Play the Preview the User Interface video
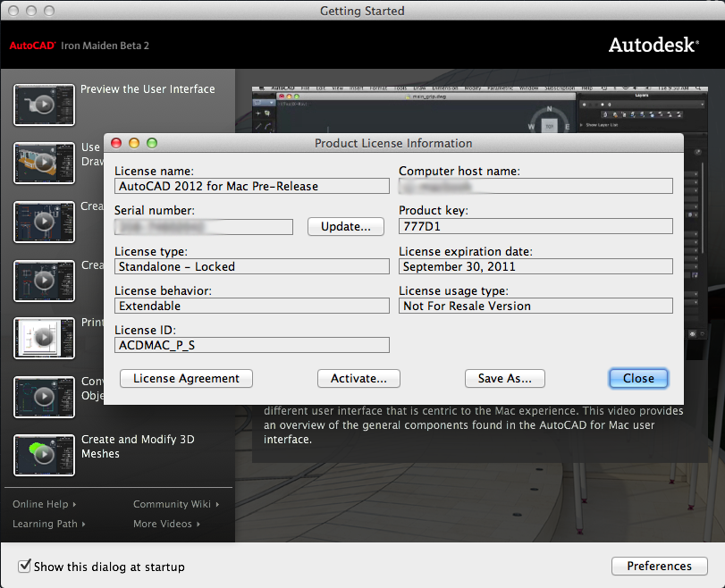The image size is (725, 588). pyautogui.click(x=44, y=105)
